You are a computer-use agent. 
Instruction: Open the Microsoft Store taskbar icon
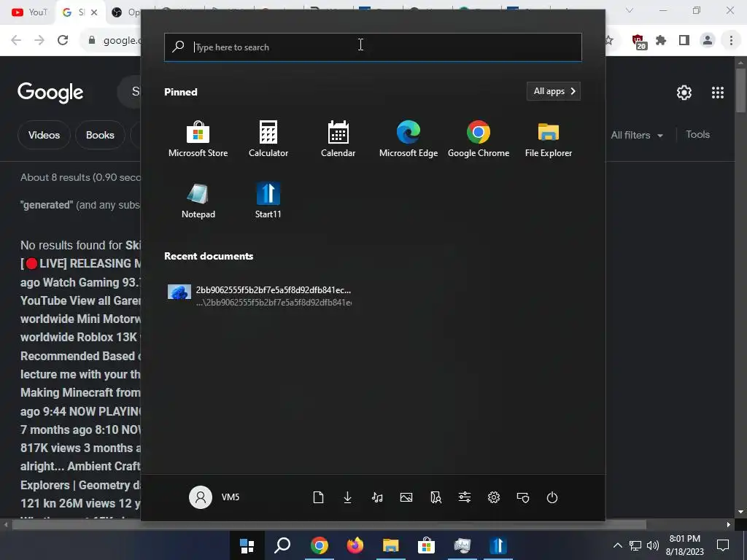point(426,545)
